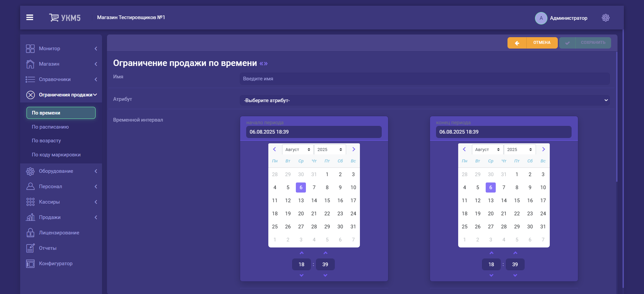Go to previous month in start calendar
Viewport: 644px width, 294px height.
pos(274,149)
